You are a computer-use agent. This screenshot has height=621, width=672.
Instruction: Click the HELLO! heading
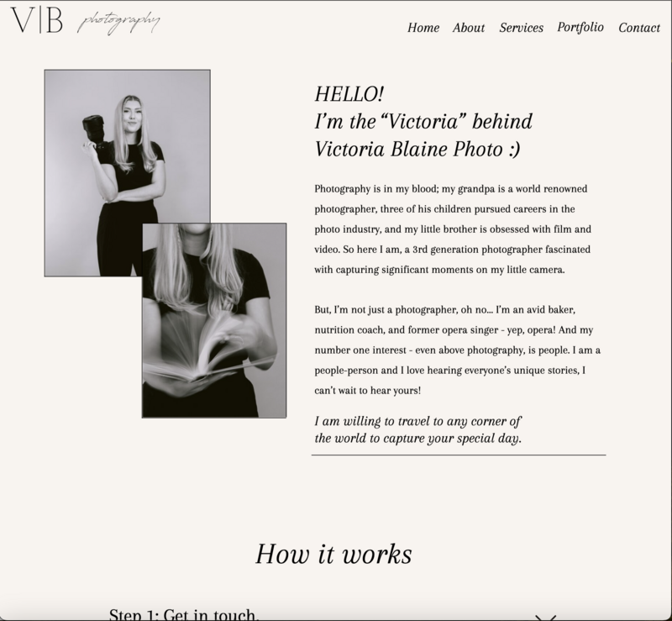[349, 94]
